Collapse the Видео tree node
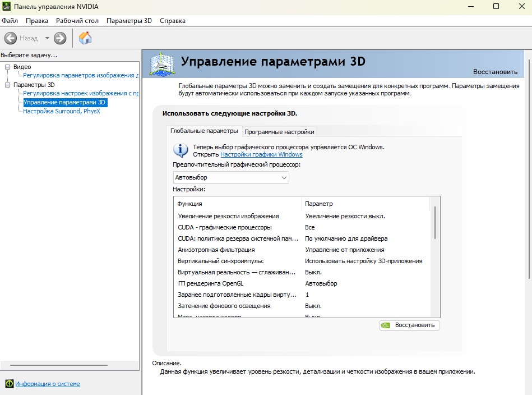 click(x=7, y=67)
